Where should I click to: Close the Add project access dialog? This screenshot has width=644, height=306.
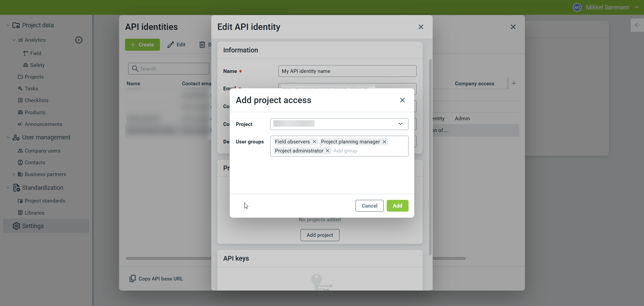click(x=402, y=100)
